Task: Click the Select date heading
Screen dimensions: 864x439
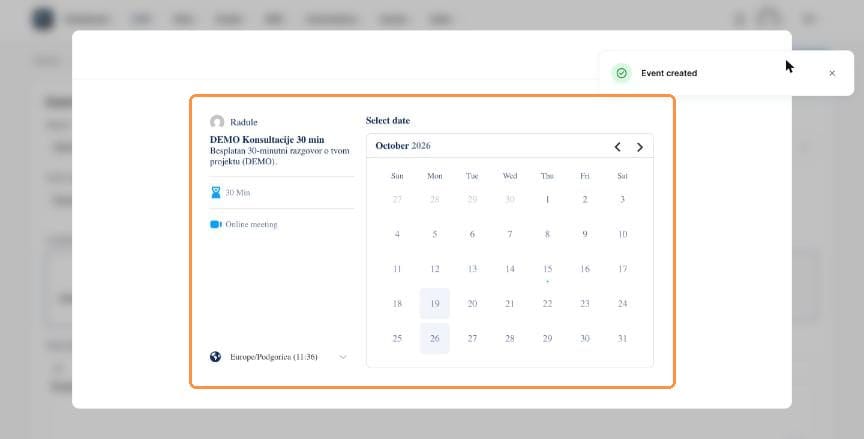Action: coord(388,121)
